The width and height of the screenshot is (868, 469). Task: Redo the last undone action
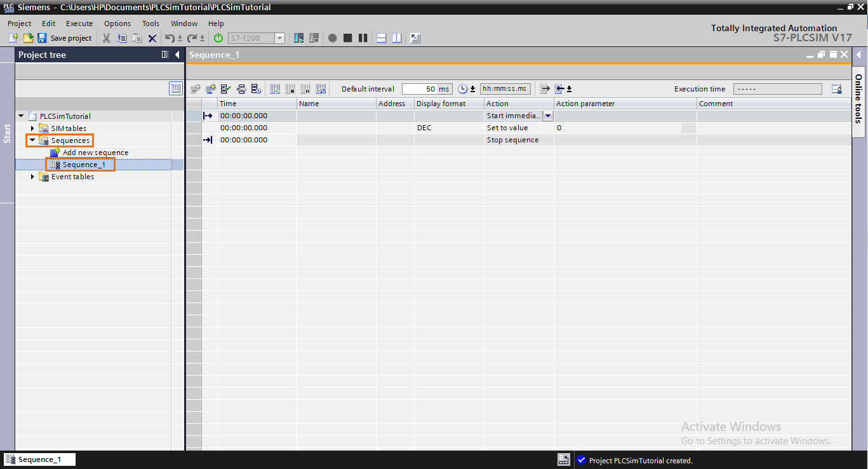tap(192, 38)
